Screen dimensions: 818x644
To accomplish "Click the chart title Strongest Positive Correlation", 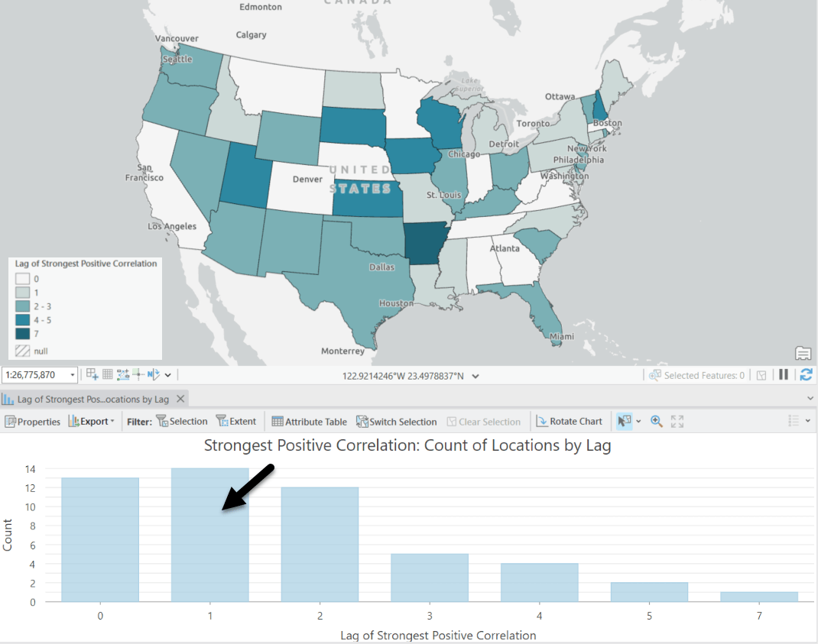I will tap(407, 445).
